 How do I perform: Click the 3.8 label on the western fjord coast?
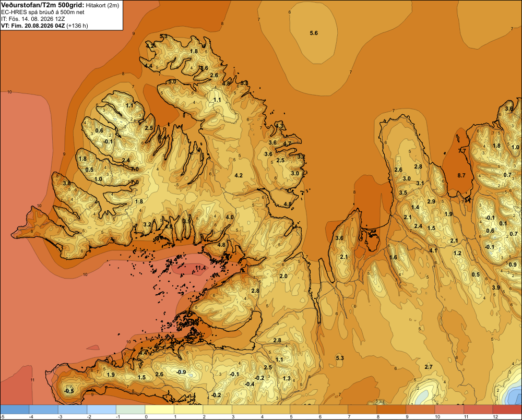67,183
